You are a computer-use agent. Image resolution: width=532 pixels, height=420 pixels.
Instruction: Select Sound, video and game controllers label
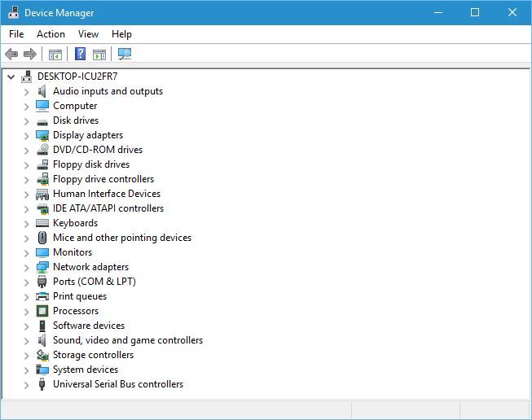pyautogui.click(x=128, y=340)
